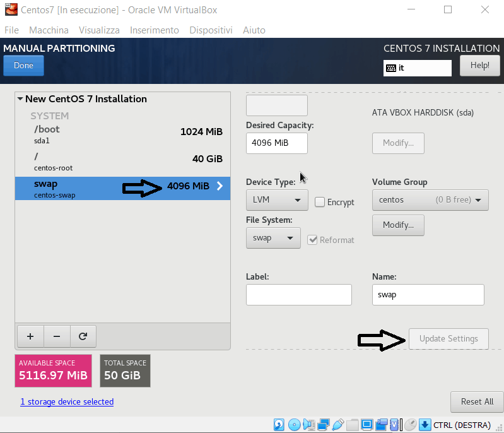Viewport: 504px width, 433px height.
Task: Open the Device Type LVM dropdown
Action: pos(277,200)
